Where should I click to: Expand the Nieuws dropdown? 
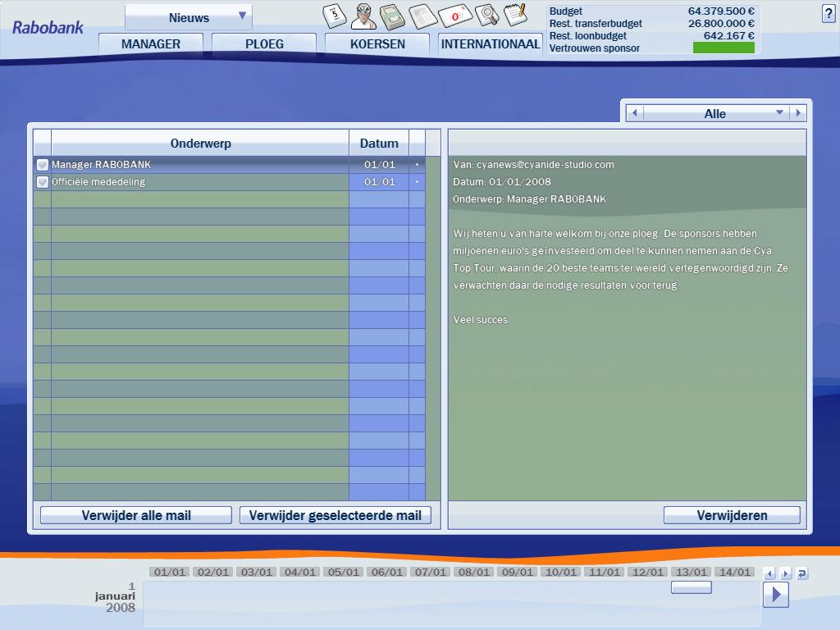[x=242, y=16]
